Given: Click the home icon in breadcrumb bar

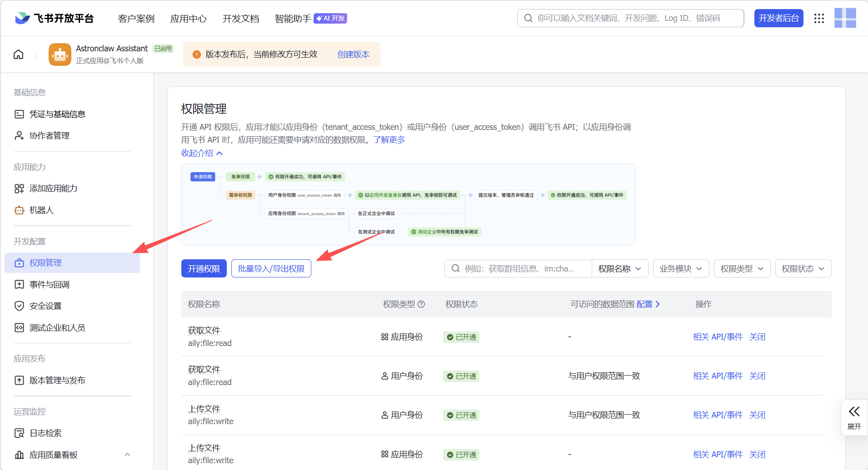Looking at the screenshot, I should click(19, 54).
